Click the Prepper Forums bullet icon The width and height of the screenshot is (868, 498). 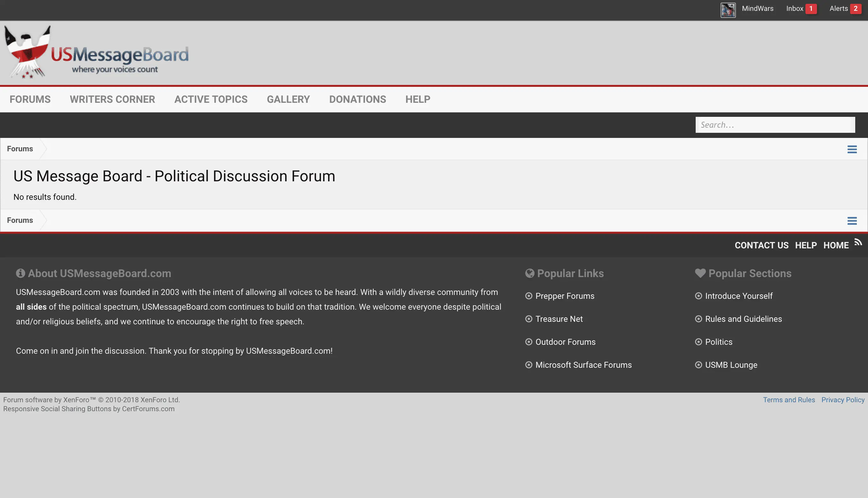pyautogui.click(x=528, y=296)
